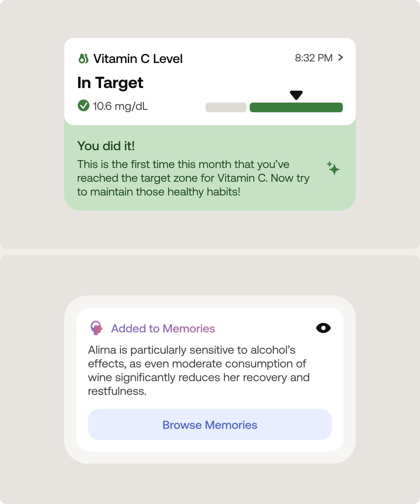Click the green checkmark status icon

pyautogui.click(x=83, y=106)
